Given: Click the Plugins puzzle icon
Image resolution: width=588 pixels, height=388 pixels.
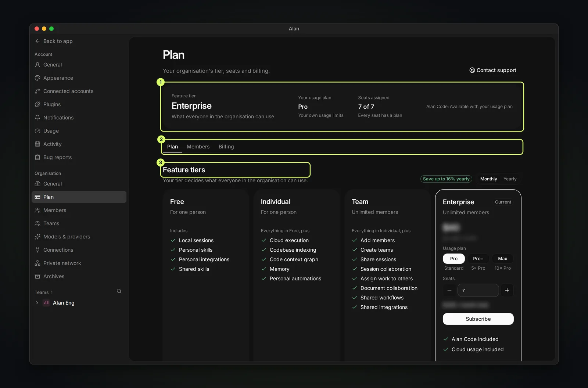Looking at the screenshot, I should [37, 104].
